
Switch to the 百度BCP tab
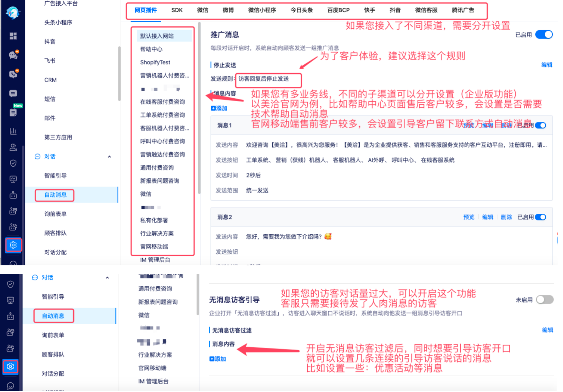point(339,10)
